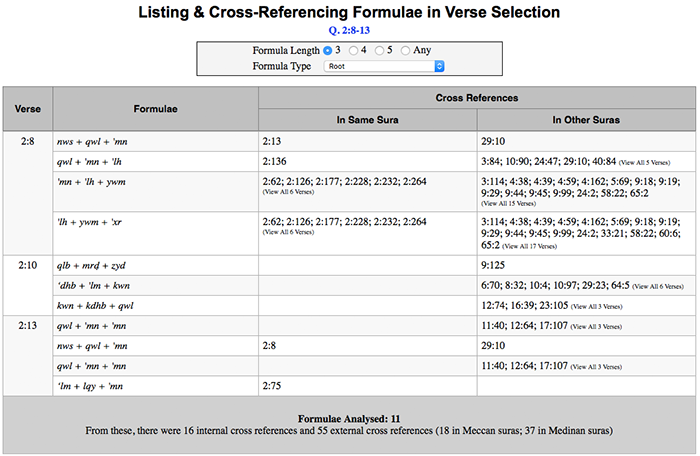Open 'View All 6 Verses' in the 'dhb + 'lm + kwn row
The width and height of the screenshot is (700, 456).
(x=658, y=286)
